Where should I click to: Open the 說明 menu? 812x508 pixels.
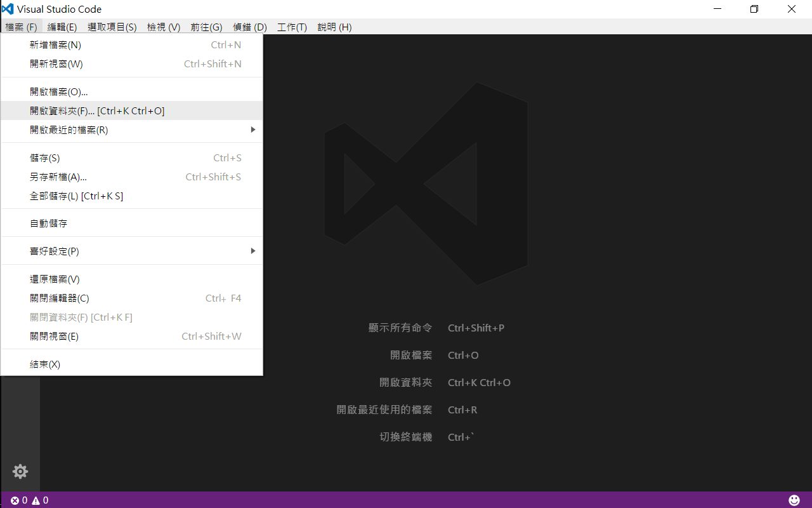(x=334, y=27)
